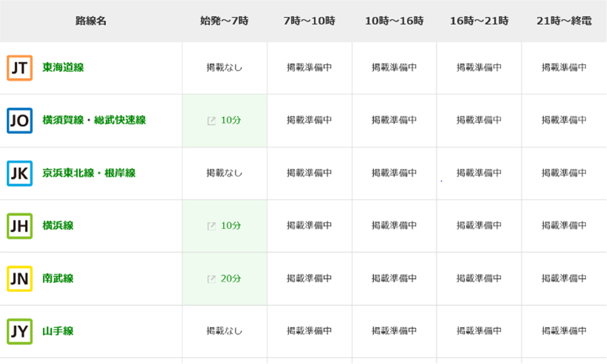
Task: Click 南武線 7時〜10時 掲載準備中 cell
Action: click(309, 278)
